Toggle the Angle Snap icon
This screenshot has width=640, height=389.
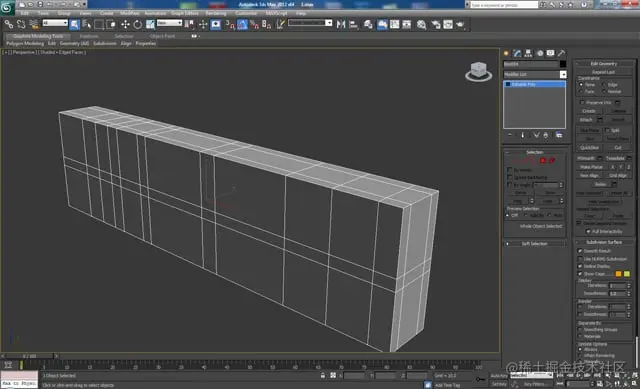[242, 25]
